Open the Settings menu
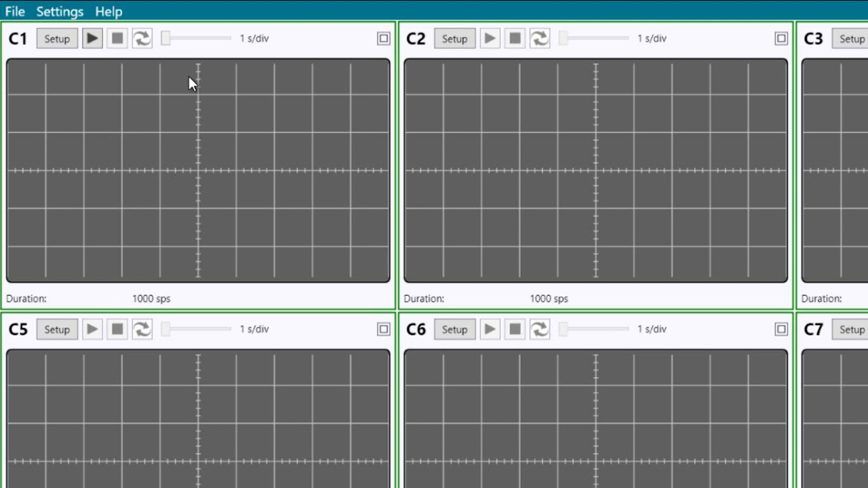 click(60, 12)
